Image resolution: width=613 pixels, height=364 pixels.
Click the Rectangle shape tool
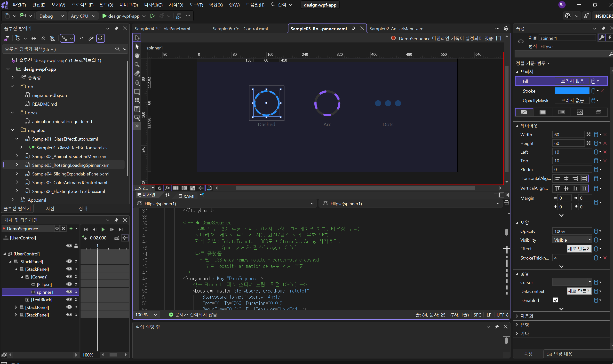pos(137,92)
